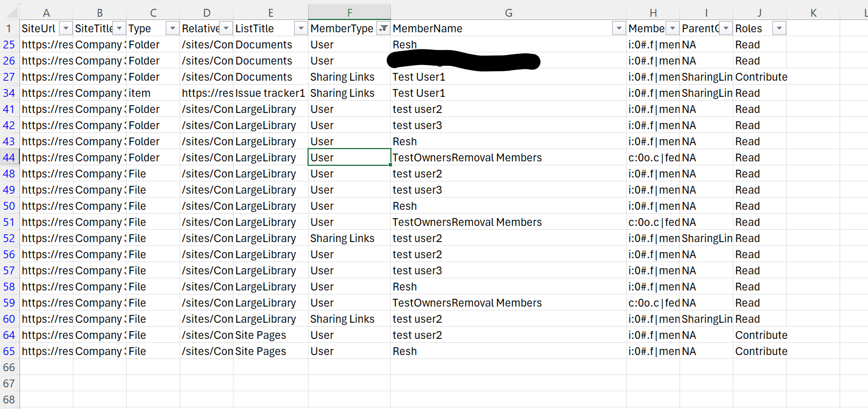Click the 'SharingLin' ParentG cell in row 34
Viewport: 868px width, 409px height.
click(x=706, y=93)
